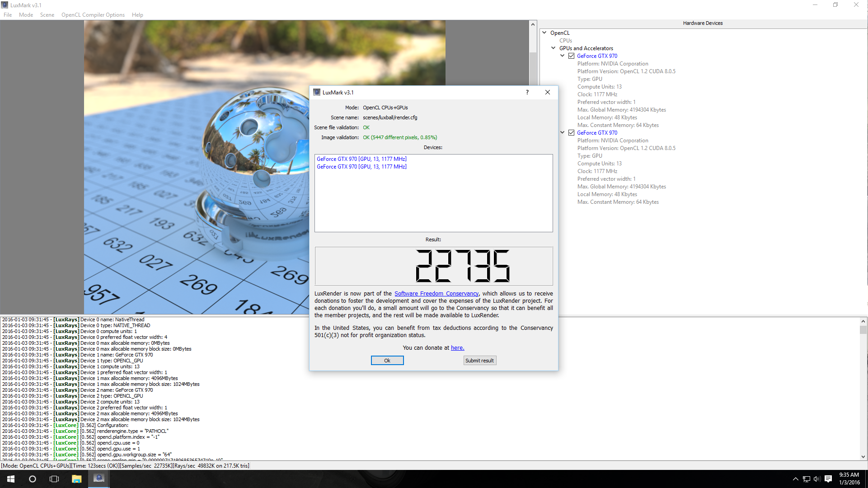Open OpenCL Compiler Options menu
The height and width of the screenshot is (488, 868).
(93, 15)
